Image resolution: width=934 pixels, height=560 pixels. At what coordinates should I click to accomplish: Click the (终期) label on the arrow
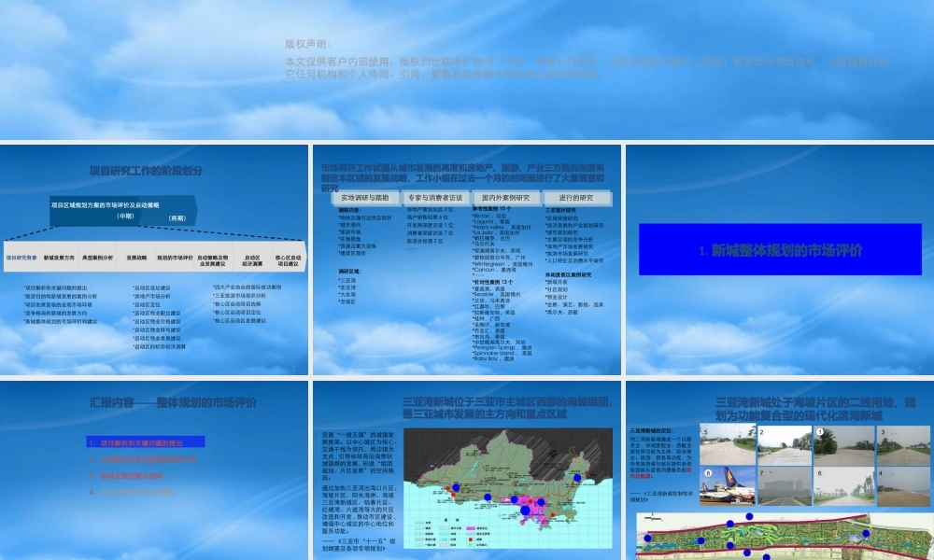point(177,218)
